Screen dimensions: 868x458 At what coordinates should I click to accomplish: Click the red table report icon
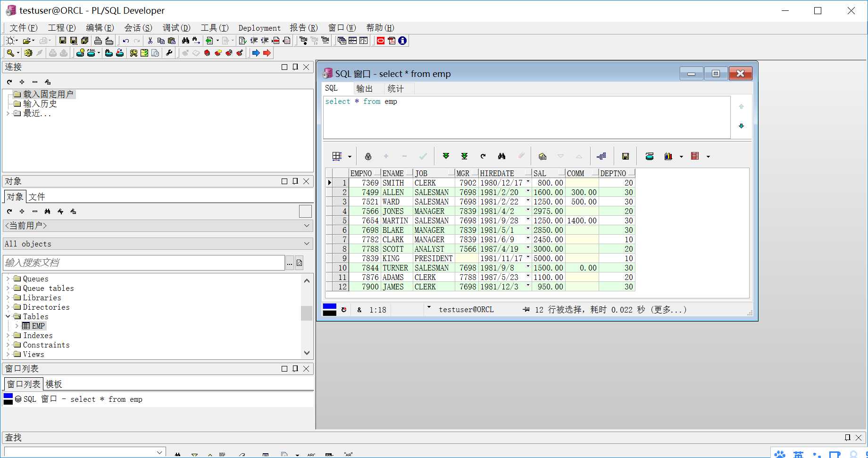(695, 156)
